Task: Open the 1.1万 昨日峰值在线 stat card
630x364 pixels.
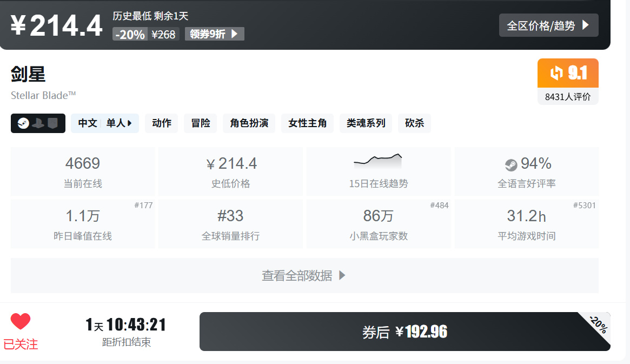Action: pyautogui.click(x=83, y=224)
